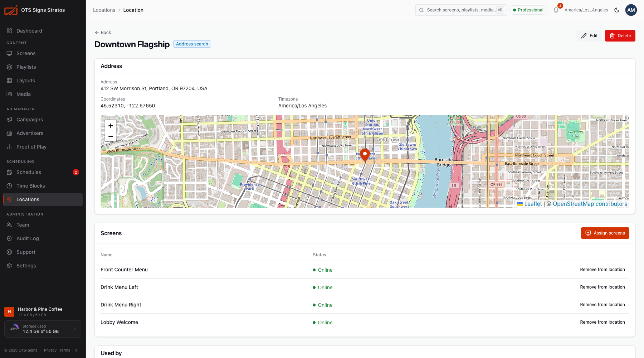
Task: Open the Team sidebar item
Action: (x=43, y=225)
